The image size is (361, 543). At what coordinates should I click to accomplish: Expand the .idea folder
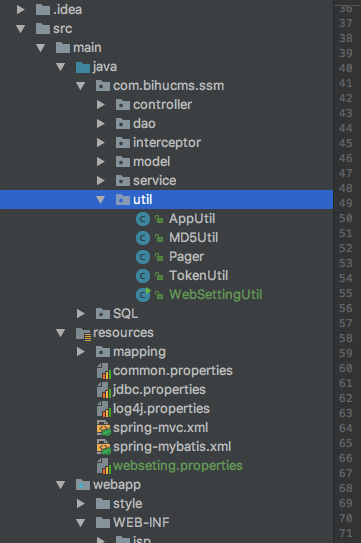pos(20,9)
